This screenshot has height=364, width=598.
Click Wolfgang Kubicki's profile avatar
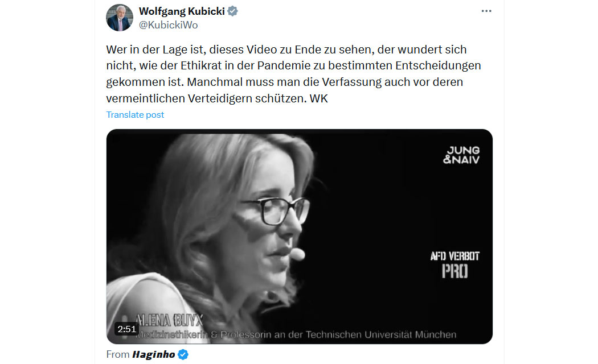pos(120,18)
